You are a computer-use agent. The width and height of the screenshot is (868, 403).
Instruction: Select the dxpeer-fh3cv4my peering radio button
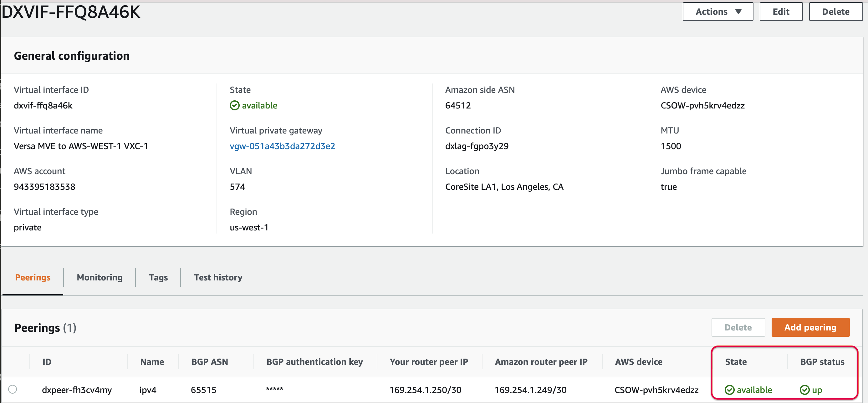(13, 389)
